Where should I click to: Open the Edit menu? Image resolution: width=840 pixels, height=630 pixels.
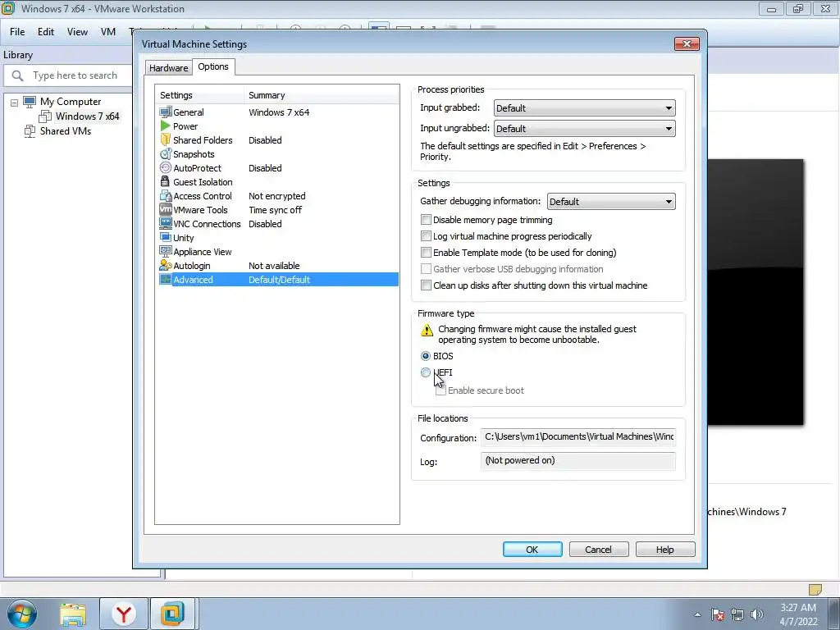(46, 32)
